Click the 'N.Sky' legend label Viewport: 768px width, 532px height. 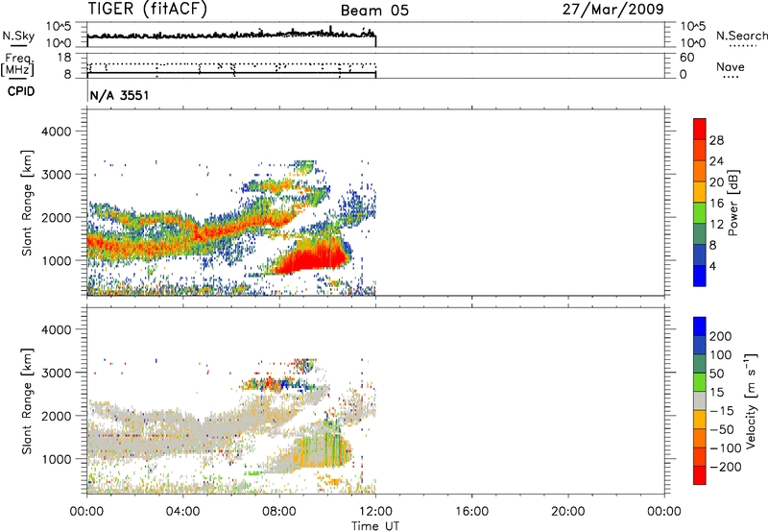(x=18, y=36)
